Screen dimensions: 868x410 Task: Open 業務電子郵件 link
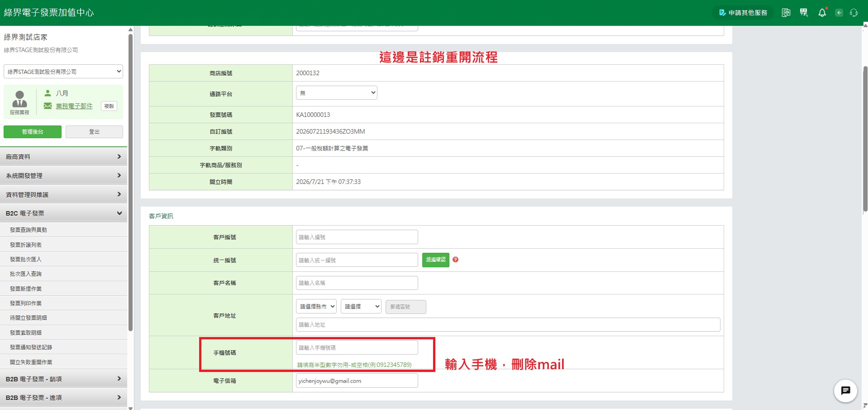point(74,106)
